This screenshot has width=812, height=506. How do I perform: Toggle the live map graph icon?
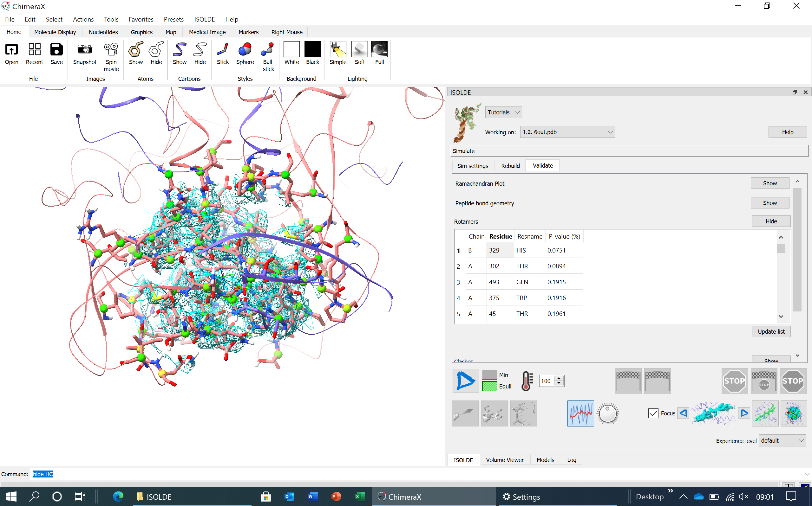point(580,413)
